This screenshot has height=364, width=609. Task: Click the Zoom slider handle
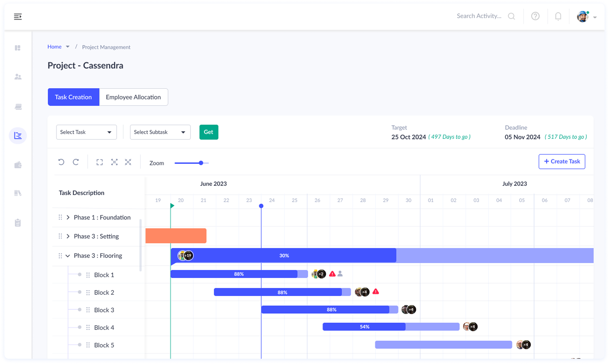(x=201, y=163)
